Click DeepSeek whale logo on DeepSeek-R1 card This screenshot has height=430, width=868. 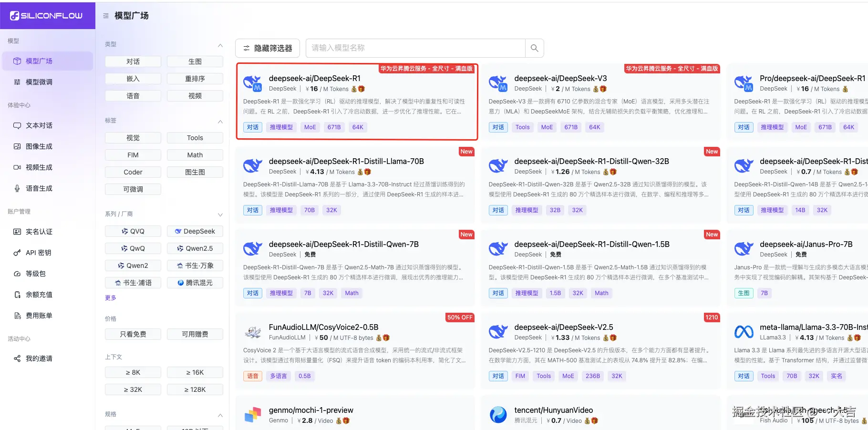(x=253, y=83)
